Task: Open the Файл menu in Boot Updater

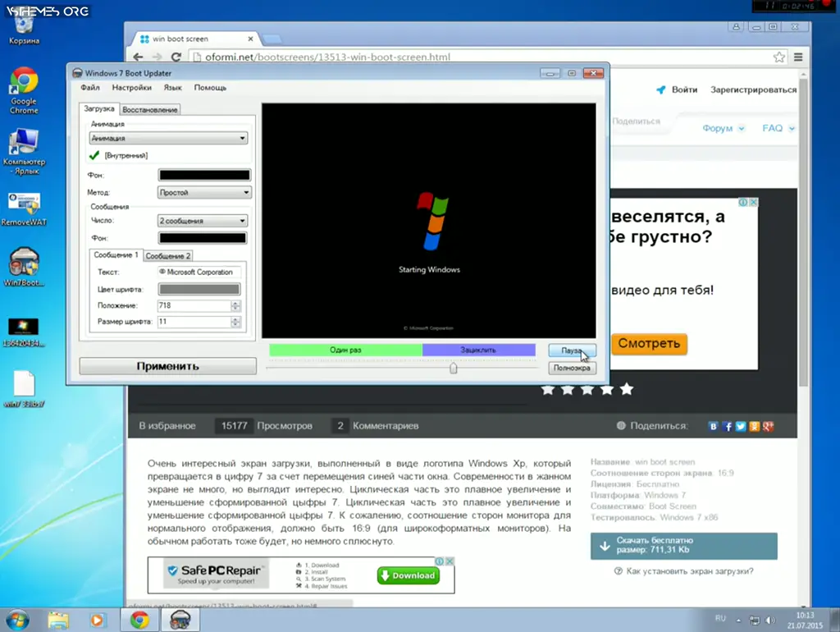Action: [x=91, y=87]
